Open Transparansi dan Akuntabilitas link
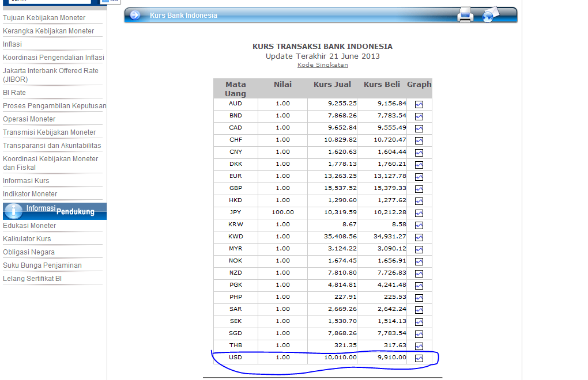The width and height of the screenshot is (588, 380). [52, 145]
